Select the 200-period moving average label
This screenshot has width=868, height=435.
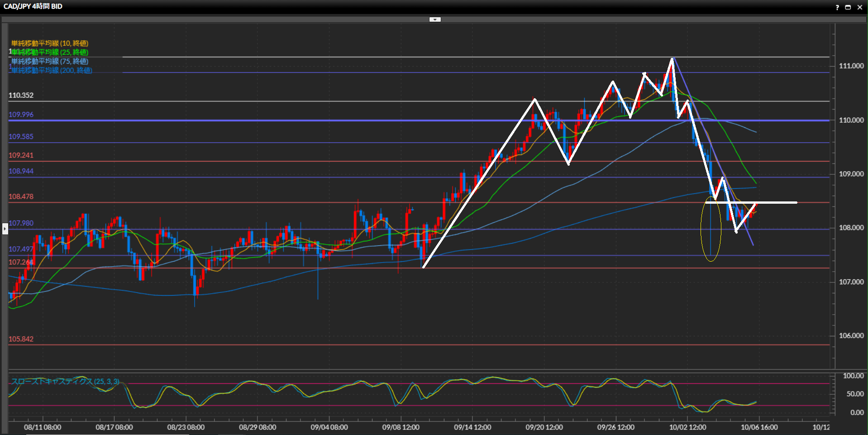point(52,71)
